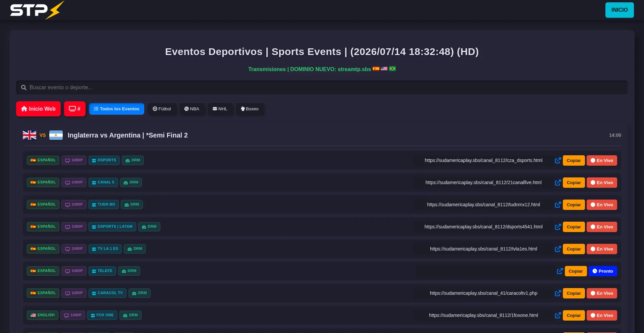The height and width of the screenshot is (333, 644).
Task: Watch CANAL 5 stream En Vivo
Action: coord(602,183)
